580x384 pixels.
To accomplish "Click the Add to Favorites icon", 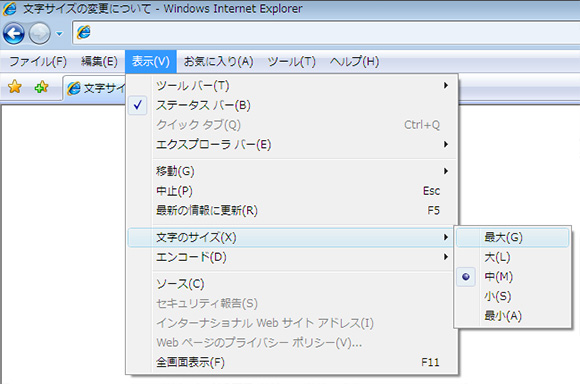I will click(x=41, y=87).
